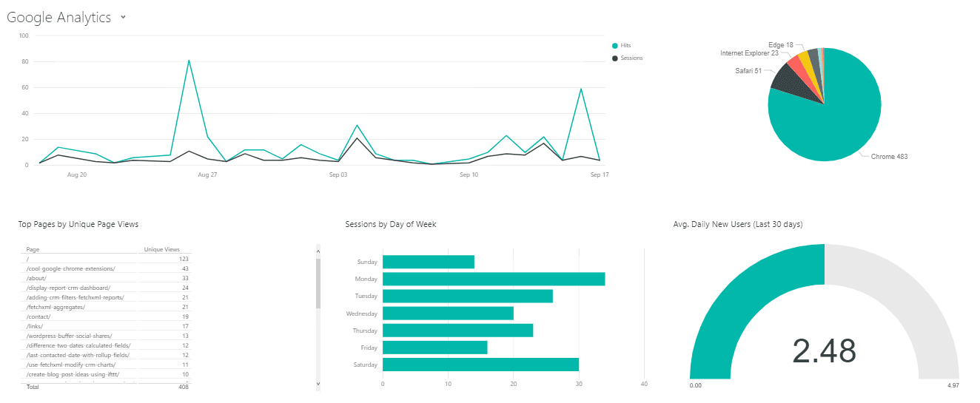The image size is (980, 403).
Task: Select the /use-fetchxml-modify-crm-charts/ row
Action: [x=107, y=365]
